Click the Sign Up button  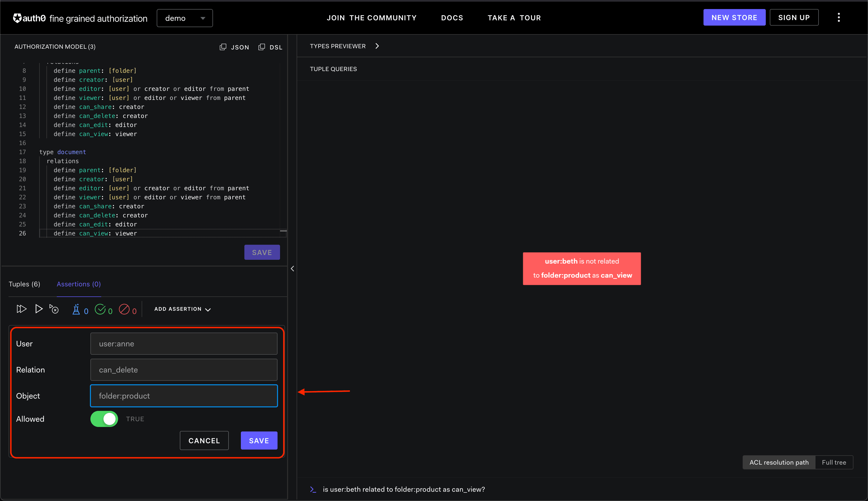794,18
